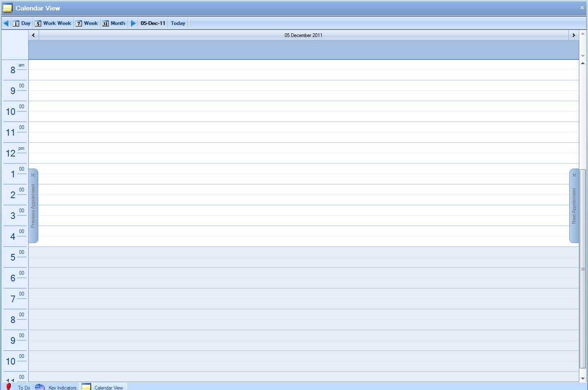Jump to Next Appointment side tab
The height and width of the screenshot is (390, 588).
[x=574, y=206]
